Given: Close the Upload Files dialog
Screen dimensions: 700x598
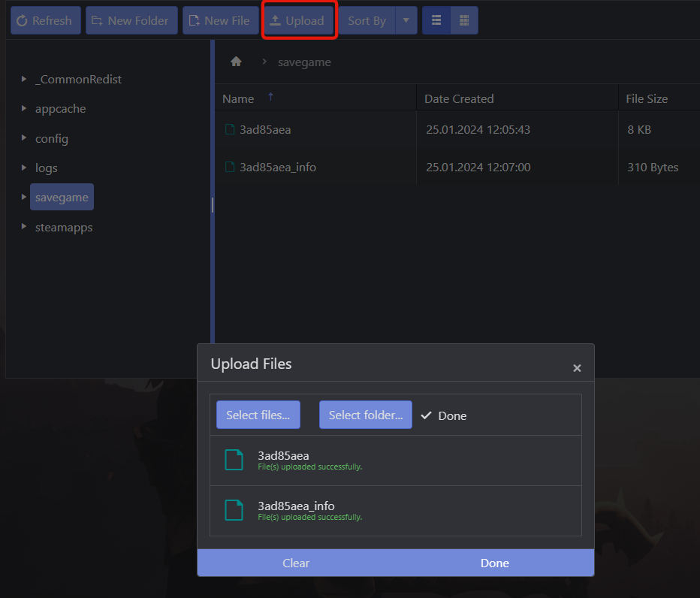Looking at the screenshot, I should click(x=578, y=368).
